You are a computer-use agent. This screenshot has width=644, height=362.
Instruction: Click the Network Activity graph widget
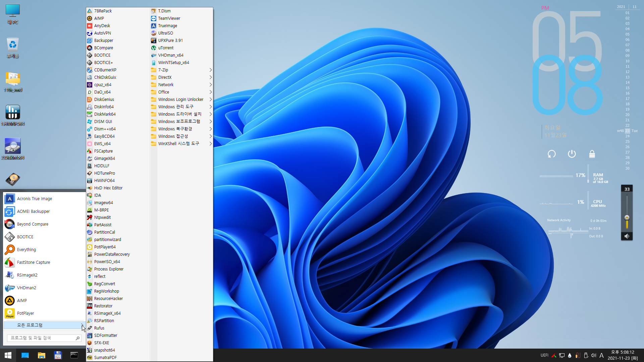568,231
